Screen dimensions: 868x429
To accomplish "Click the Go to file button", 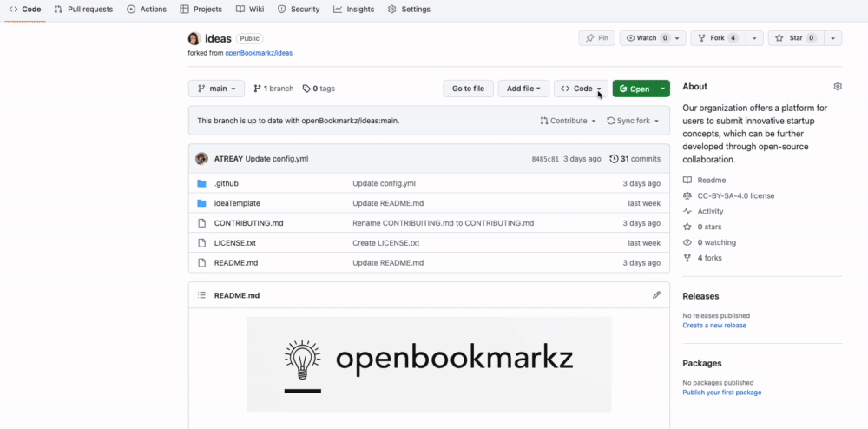I will (469, 89).
